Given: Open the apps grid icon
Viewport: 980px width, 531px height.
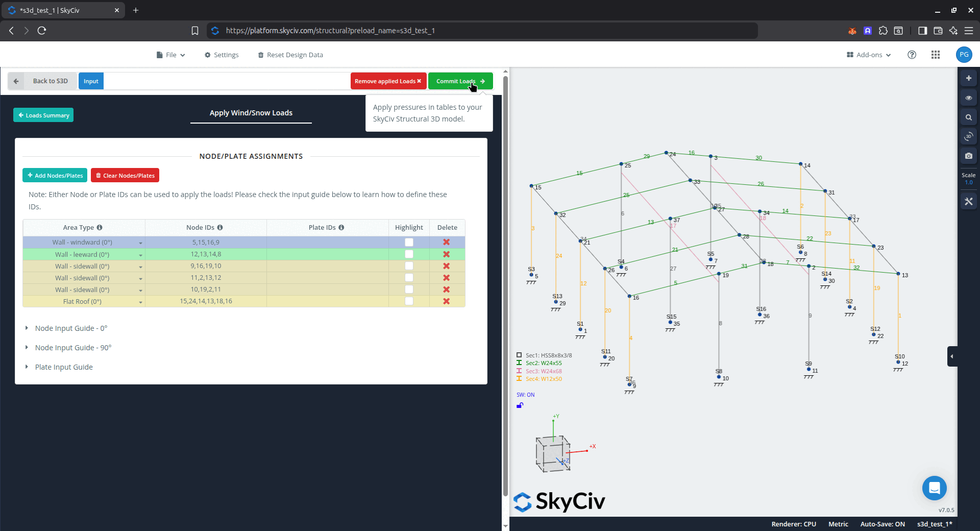Looking at the screenshot, I should point(935,55).
